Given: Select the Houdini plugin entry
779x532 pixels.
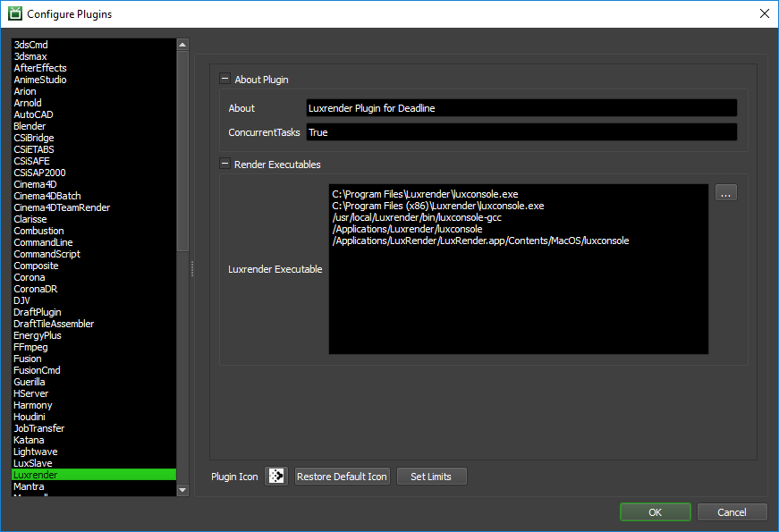Looking at the screenshot, I should (33, 417).
